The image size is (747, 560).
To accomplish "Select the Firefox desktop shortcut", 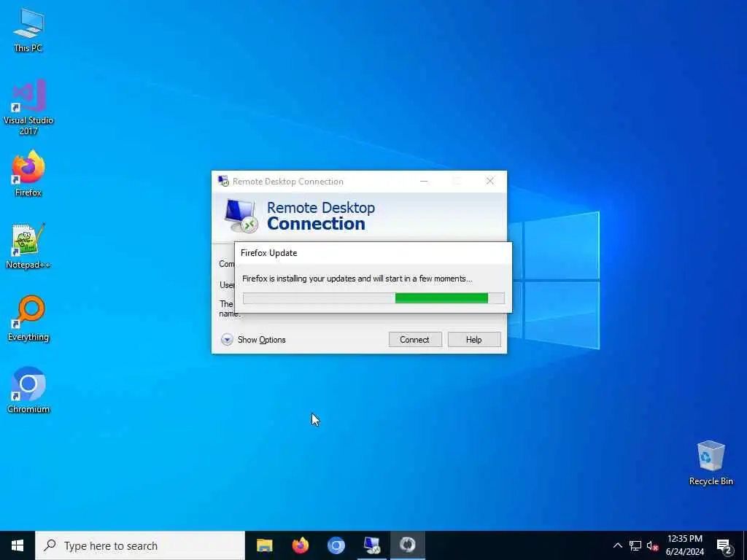I will click(28, 174).
